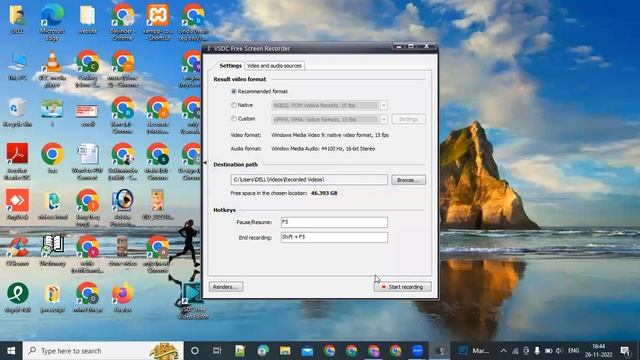The height and width of the screenshot is (360, 640).
Task: Click the volume icon in system tray
Action: coord(559,351)
